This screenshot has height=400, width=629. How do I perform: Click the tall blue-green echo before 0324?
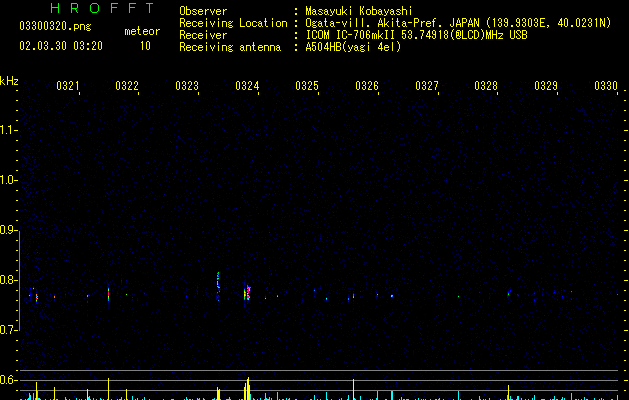pos(218,286)
